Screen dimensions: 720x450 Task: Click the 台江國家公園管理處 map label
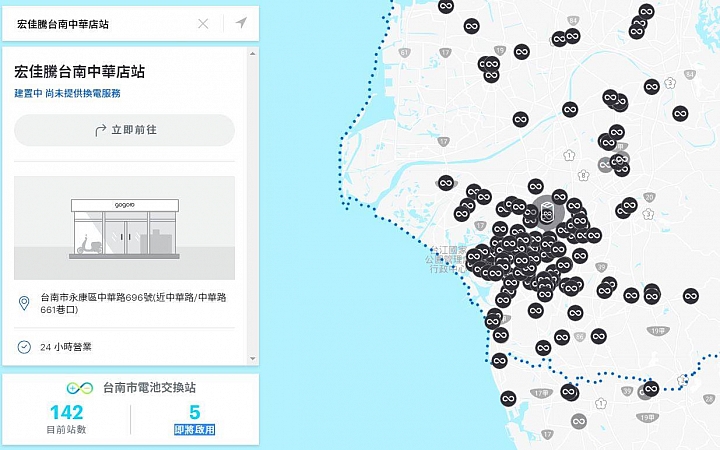tap(446, 259)
